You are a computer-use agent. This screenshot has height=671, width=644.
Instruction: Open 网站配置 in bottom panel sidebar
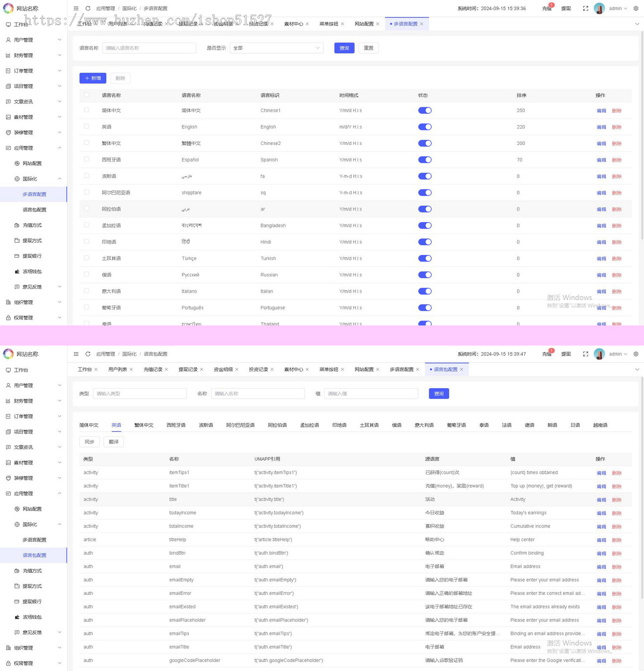[x=33, y=509]
